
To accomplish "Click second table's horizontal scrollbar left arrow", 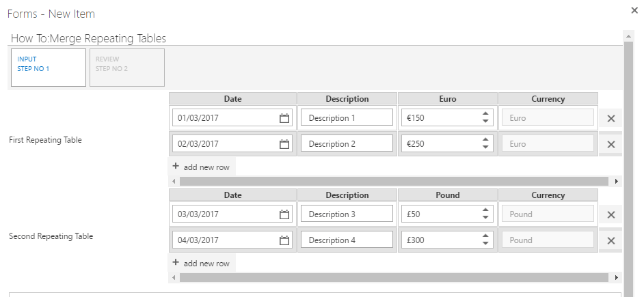I will (x=174, y=277).
